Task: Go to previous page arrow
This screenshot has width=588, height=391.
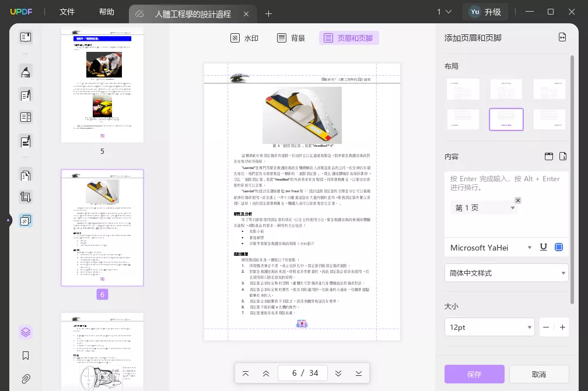Action: (266, 374)
